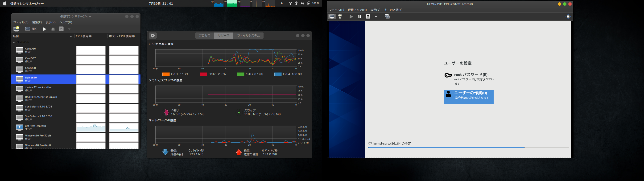Click the battery 100% indicator
This screenshot has height=181, width=644.
(x=313, y=4)
